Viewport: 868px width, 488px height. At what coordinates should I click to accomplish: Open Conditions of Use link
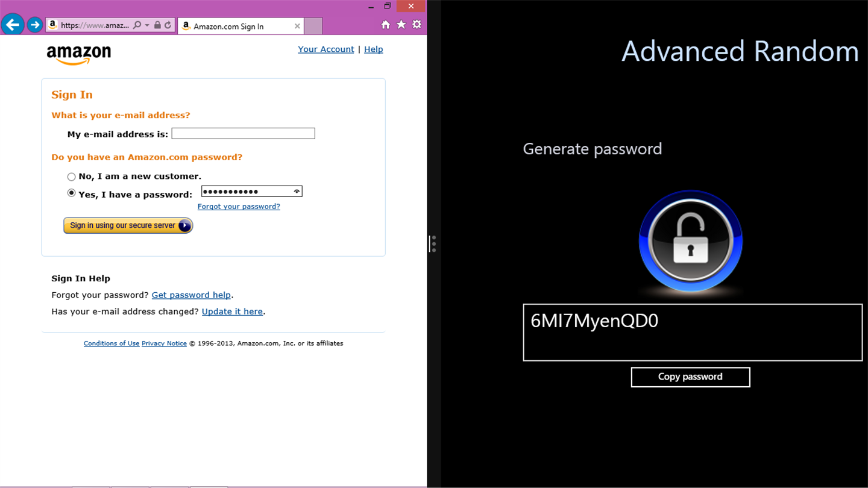(112, 343)
